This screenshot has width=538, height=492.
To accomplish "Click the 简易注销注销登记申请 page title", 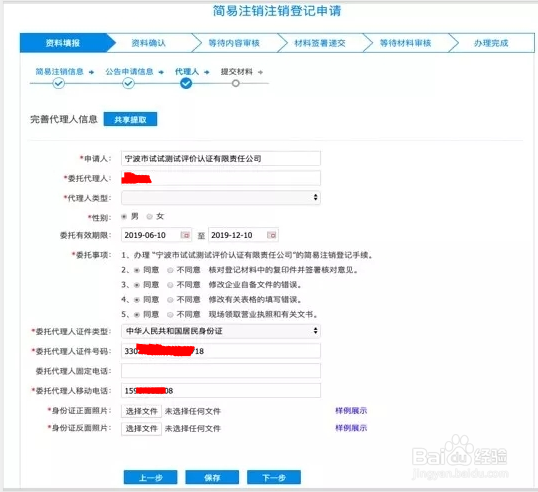I will pos(277,11).
